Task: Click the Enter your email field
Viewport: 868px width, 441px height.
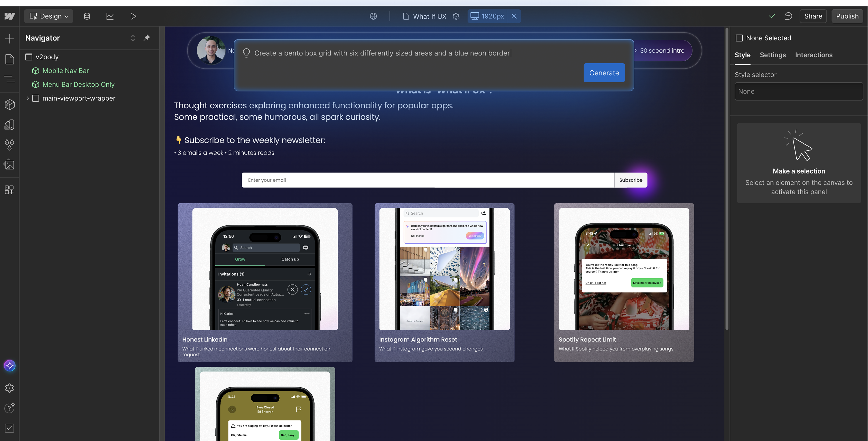Action: click(x=428, y=180)
